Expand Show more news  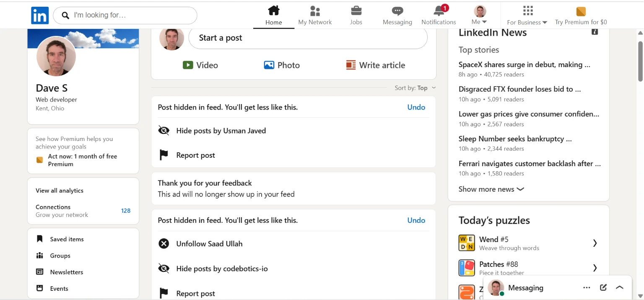pos(491,189)
